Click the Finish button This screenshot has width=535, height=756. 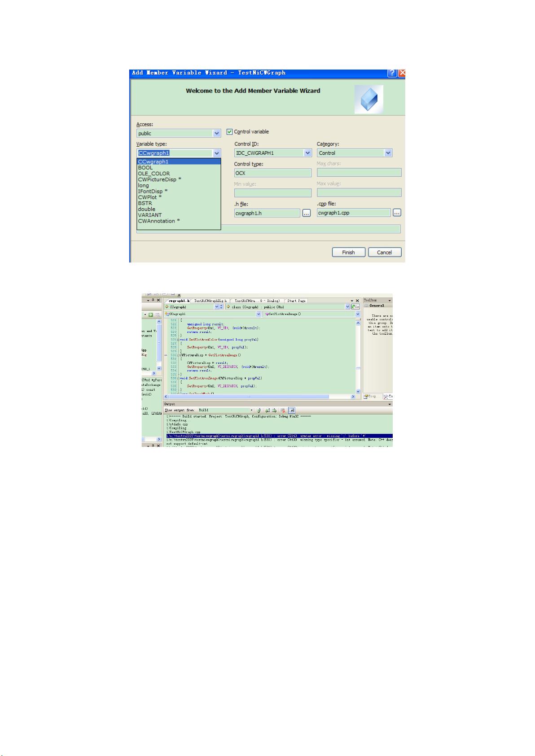348,252
